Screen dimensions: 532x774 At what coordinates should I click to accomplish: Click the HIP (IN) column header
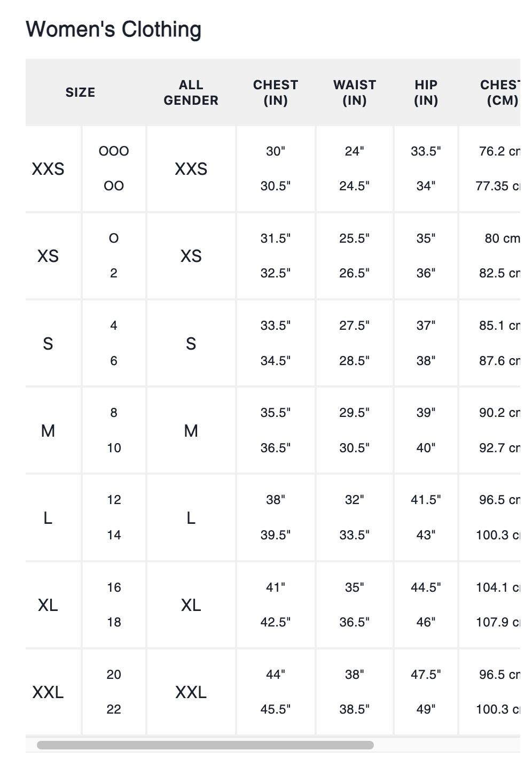[426, 92]
